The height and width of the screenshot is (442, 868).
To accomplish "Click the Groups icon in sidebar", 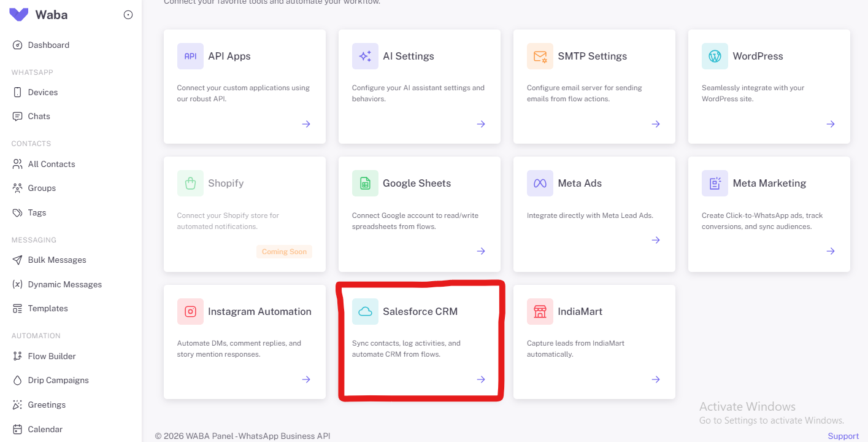I will point(17,188).
